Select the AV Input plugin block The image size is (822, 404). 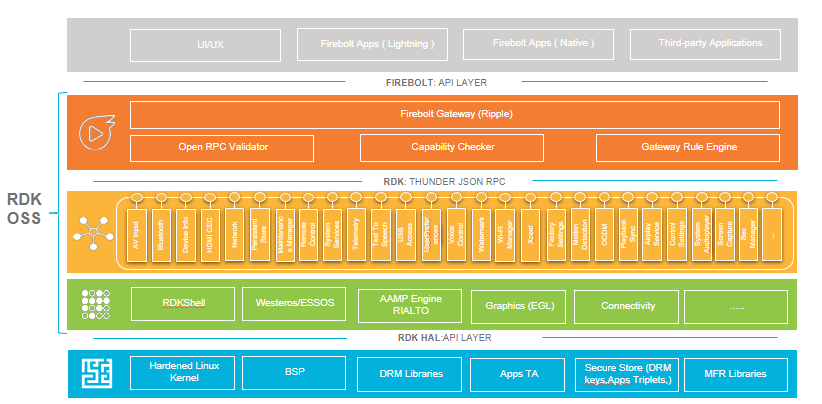click(136, 235)
